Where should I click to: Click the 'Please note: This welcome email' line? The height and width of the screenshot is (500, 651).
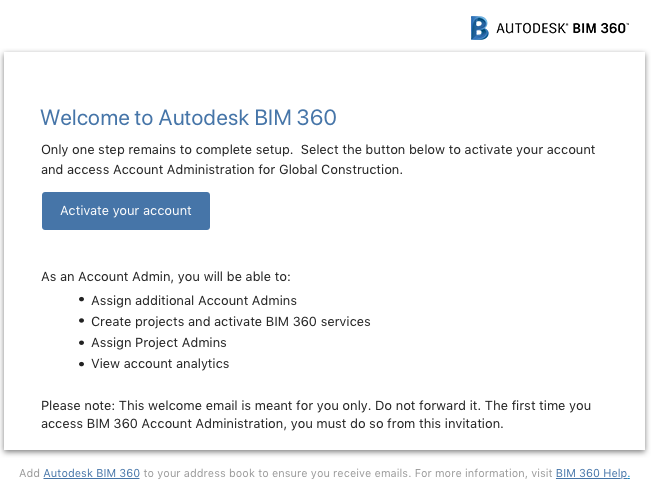[x=316, y=406]
